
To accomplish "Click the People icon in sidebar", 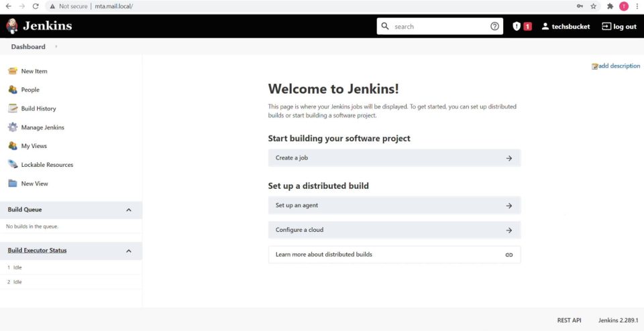I will (x=13, y=89).
